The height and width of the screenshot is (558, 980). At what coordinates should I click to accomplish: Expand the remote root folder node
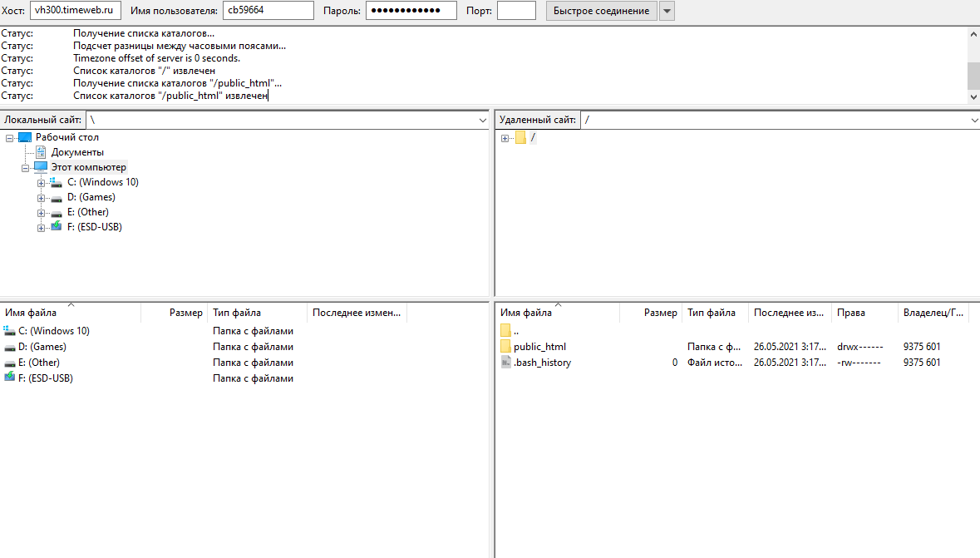click(x=505, y=138)
